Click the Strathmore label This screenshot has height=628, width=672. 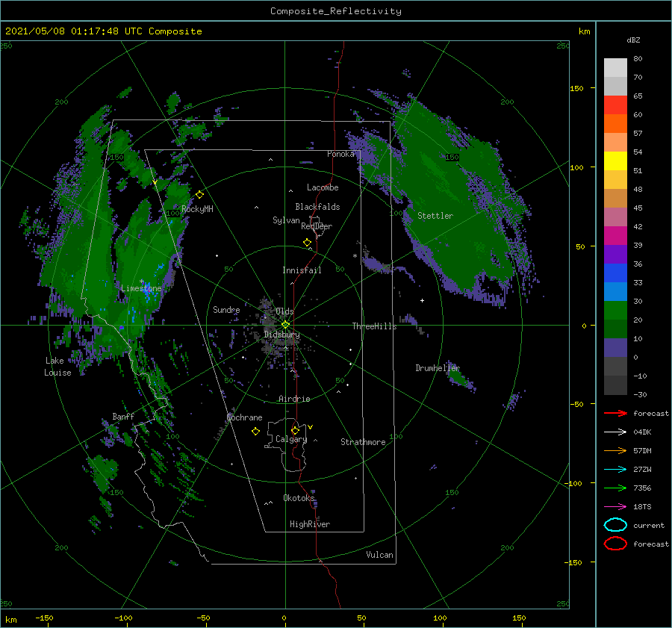point(363,442)
